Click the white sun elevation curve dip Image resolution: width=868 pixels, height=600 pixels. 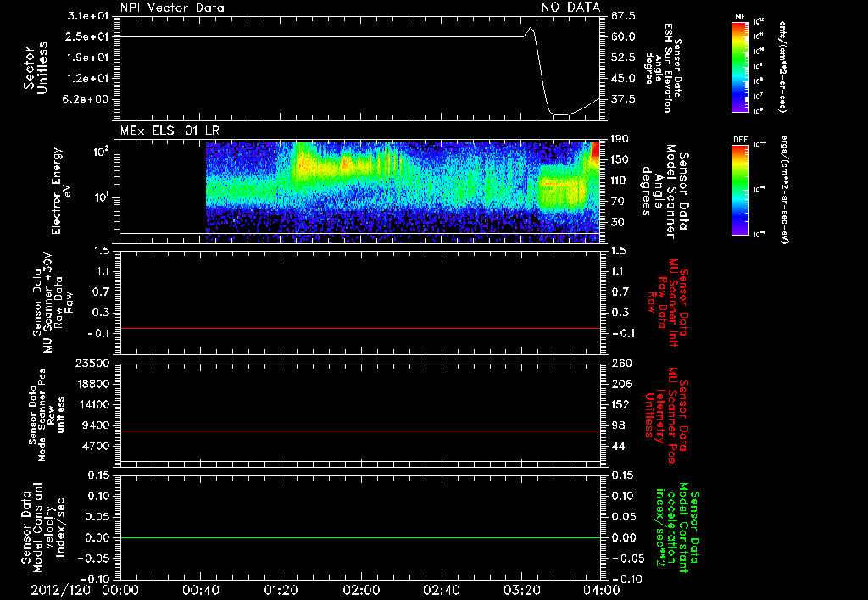560,114
